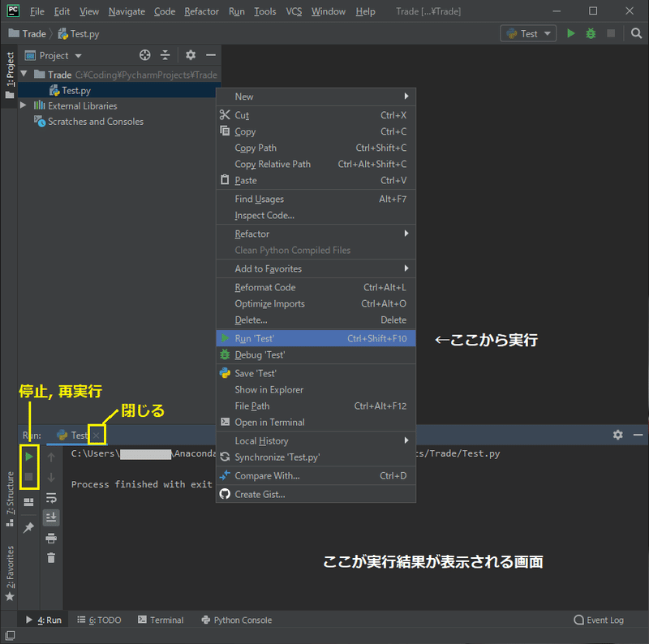Choose Copy Path from context menu
Image resolution: width=649 pixels, height=644 pixels.
tap(316, 148)
